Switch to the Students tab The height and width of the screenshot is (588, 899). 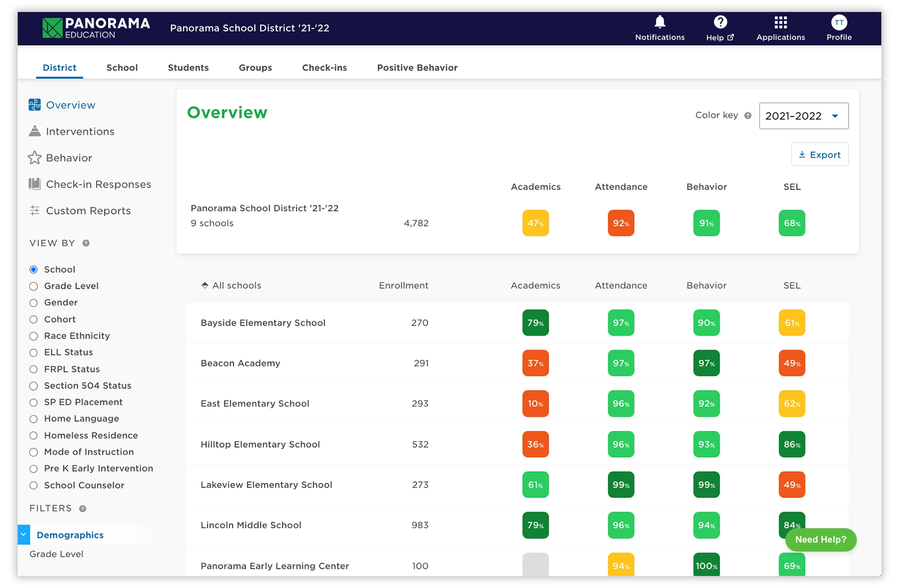[x=188, y=68]
